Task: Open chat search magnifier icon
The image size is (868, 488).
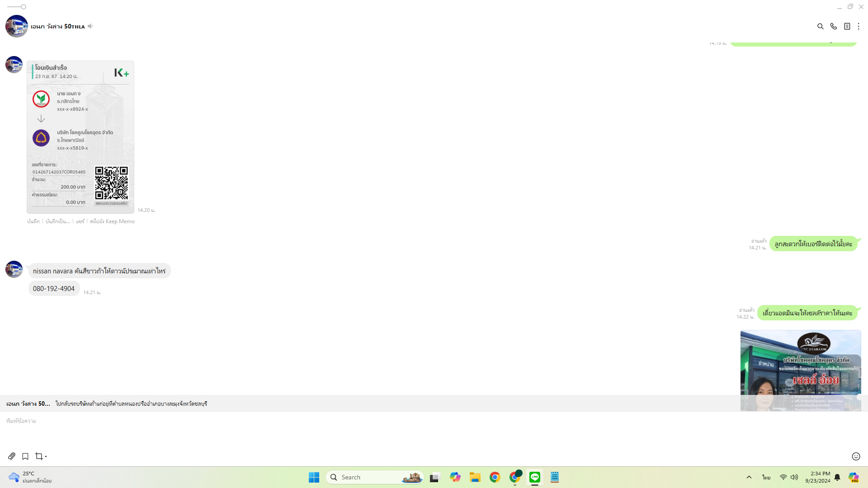Action: tap(820, 26)
